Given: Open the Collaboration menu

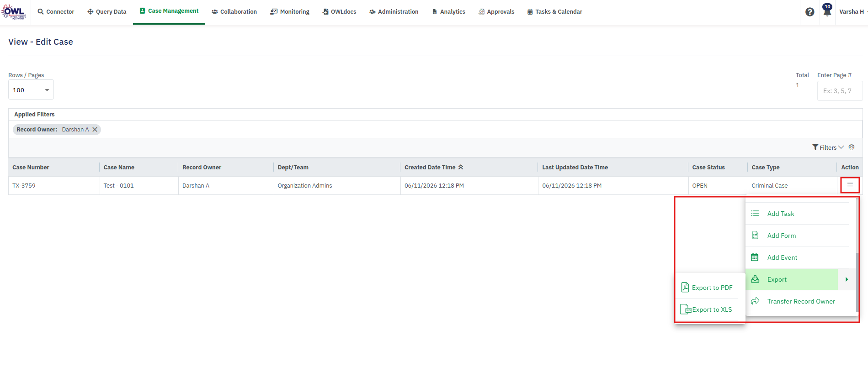Looking at the screenshot, I should (x=234, y=12).
